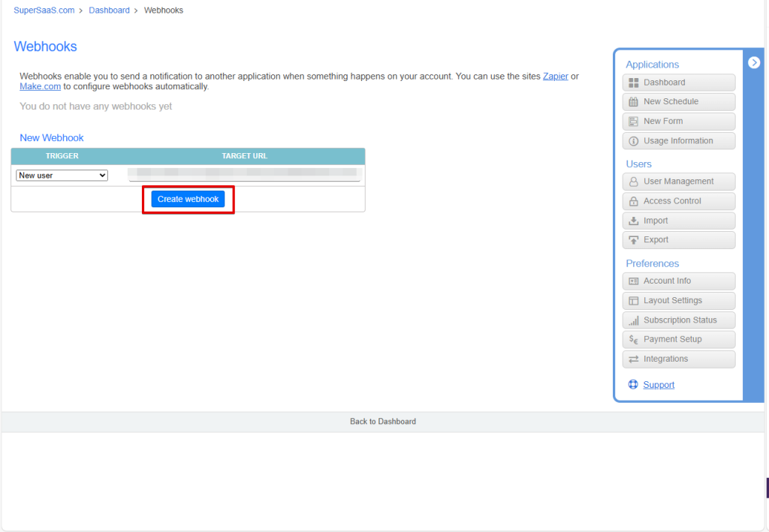Click the Access Control lock icon

tap(633, 201)
